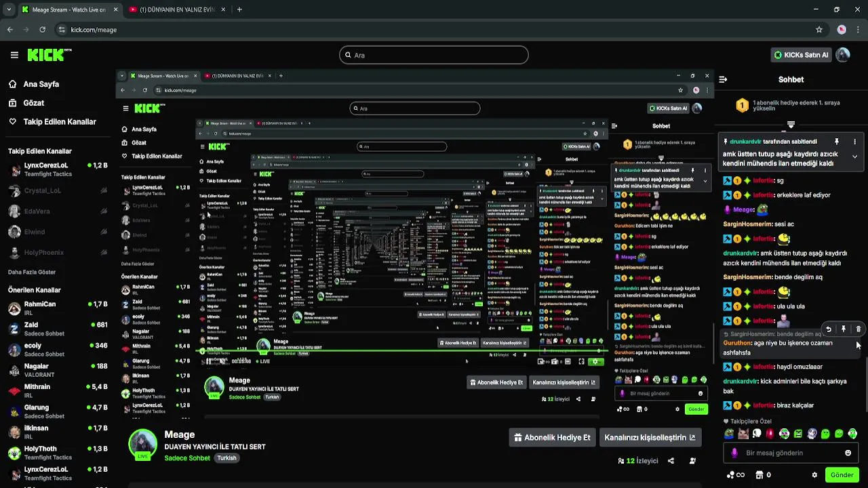Open EdaVera channel in followed list
The width and height of the screenshot is (868, 488).
coord(58,211)
